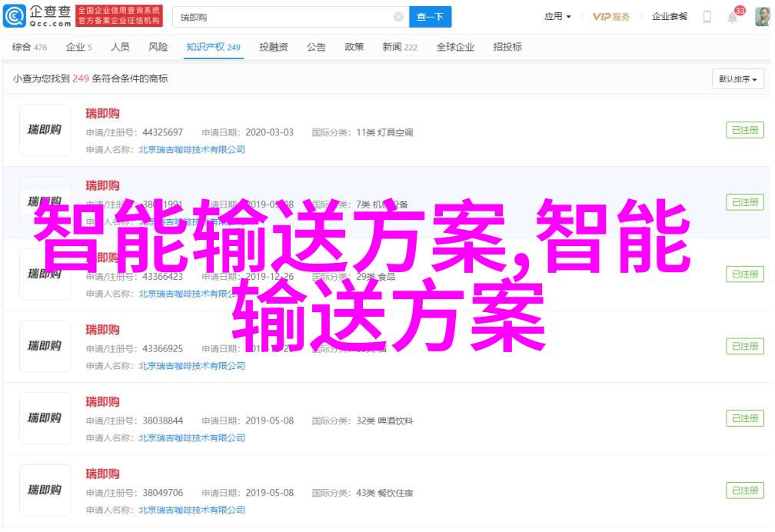775x532 pixels.
Task: Expand the 应用 dropdown menu
Action: pyautogui.click(x=557, y=17)
